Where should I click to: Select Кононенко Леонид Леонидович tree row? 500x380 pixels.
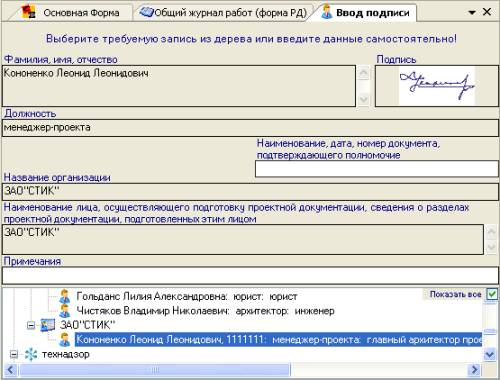point(278,340)
